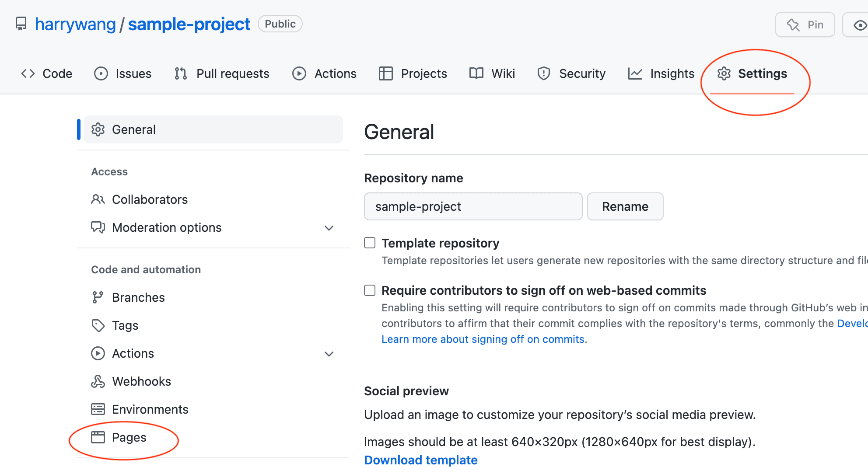This screenshot has width=868, height=474.
Task: Click the Moderation options comment icon
Action: click(98, 227)
